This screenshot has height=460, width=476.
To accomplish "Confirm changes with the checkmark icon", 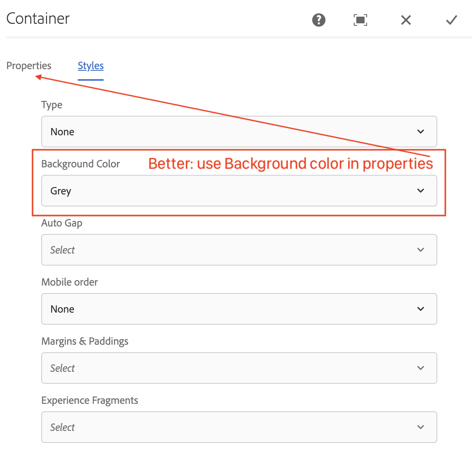I will point(451,20).
